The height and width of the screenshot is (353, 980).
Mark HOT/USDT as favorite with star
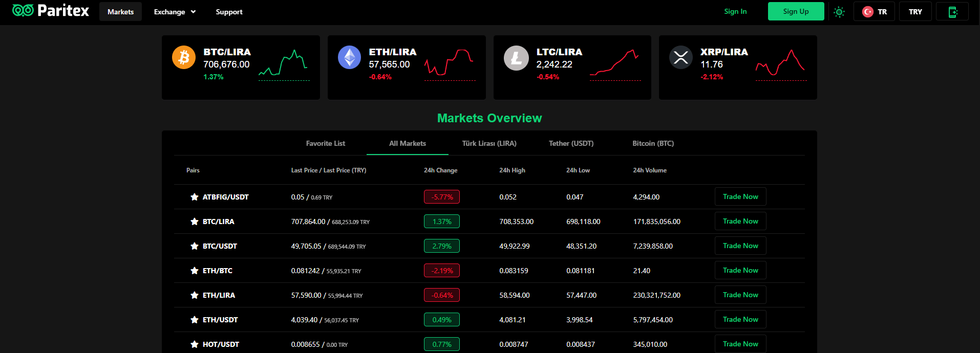click(195, 344)
